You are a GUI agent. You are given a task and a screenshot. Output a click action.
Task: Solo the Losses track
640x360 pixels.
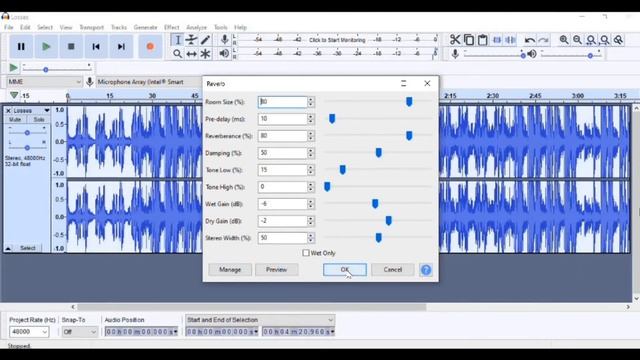(x=39, y=120)
